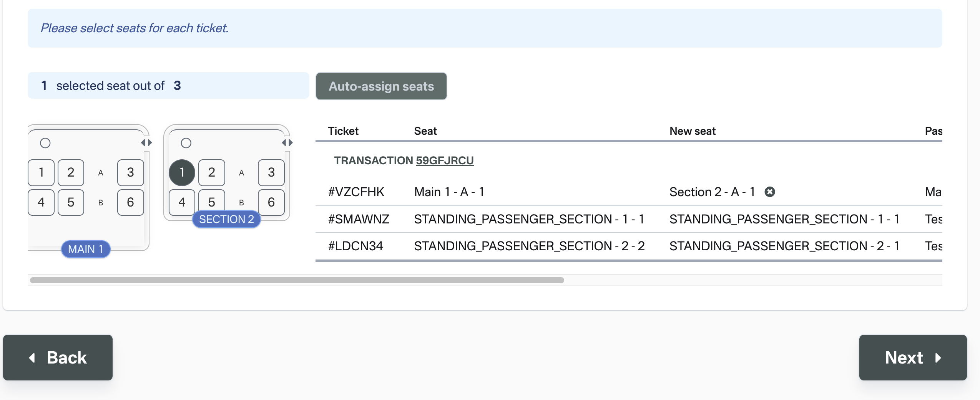Screen dimensions: 980x400
Task: Select seat 3 in Main 1
Action: click(x=130, y=172)
